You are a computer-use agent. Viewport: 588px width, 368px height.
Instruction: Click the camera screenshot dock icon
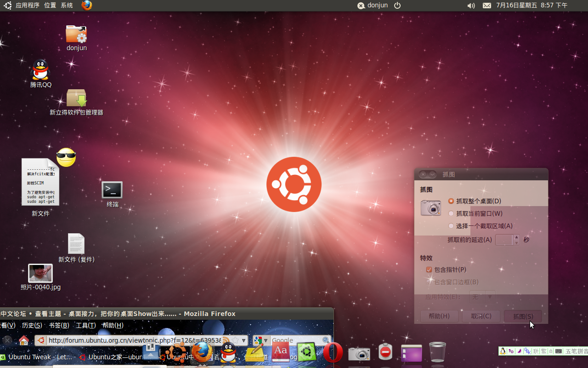click(359, 354)
